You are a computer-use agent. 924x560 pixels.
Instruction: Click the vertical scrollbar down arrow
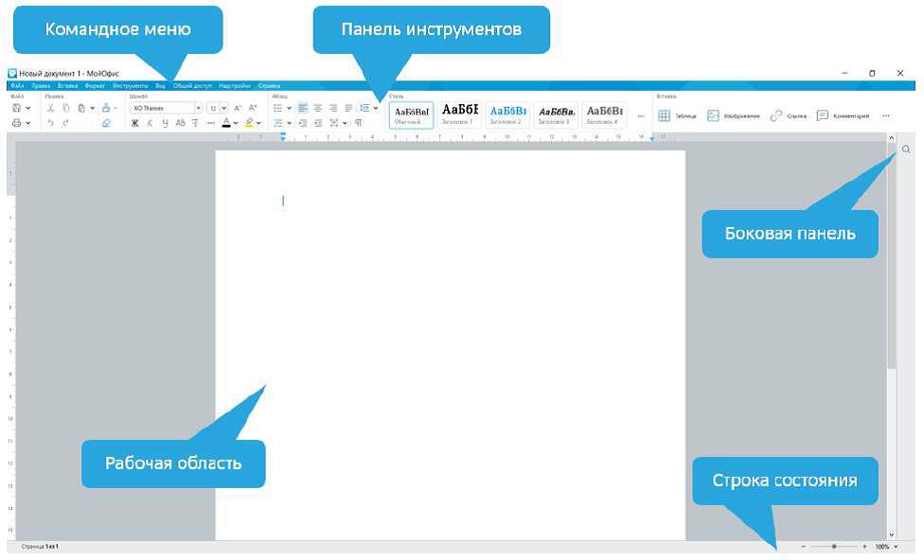[x=891, y=534]
